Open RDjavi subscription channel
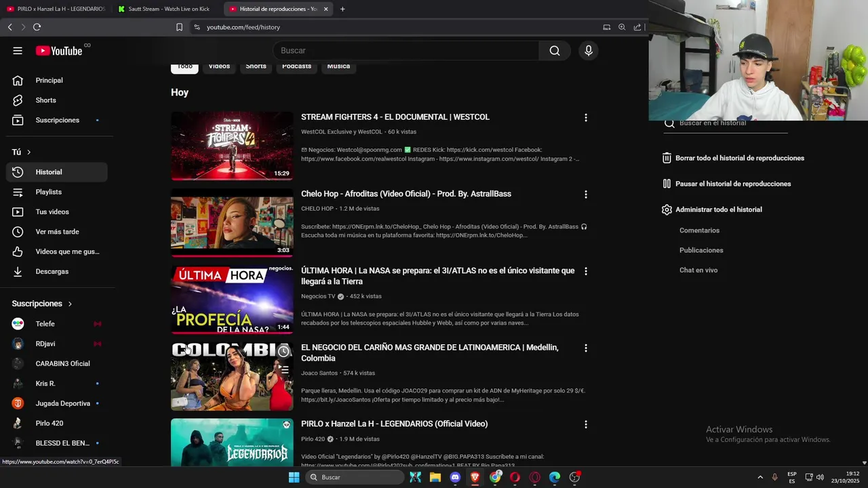The width and height of the screenshot is (868, 488). [57, 344]
